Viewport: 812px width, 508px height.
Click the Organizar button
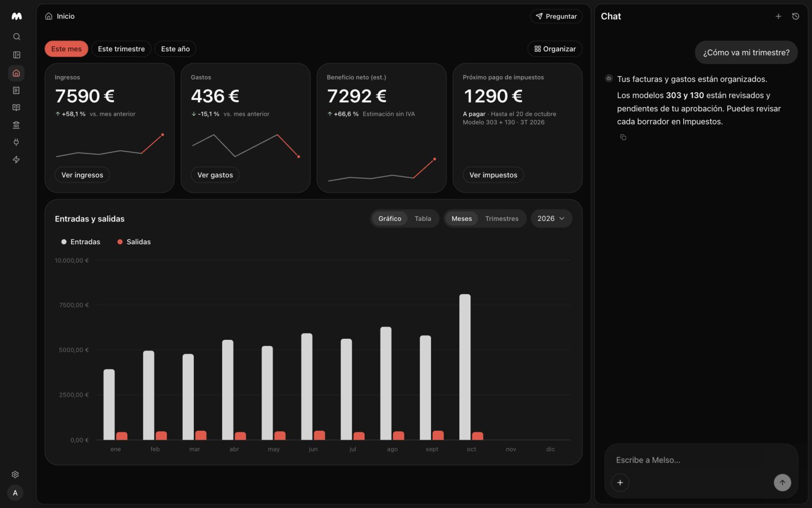click(555, 49)
